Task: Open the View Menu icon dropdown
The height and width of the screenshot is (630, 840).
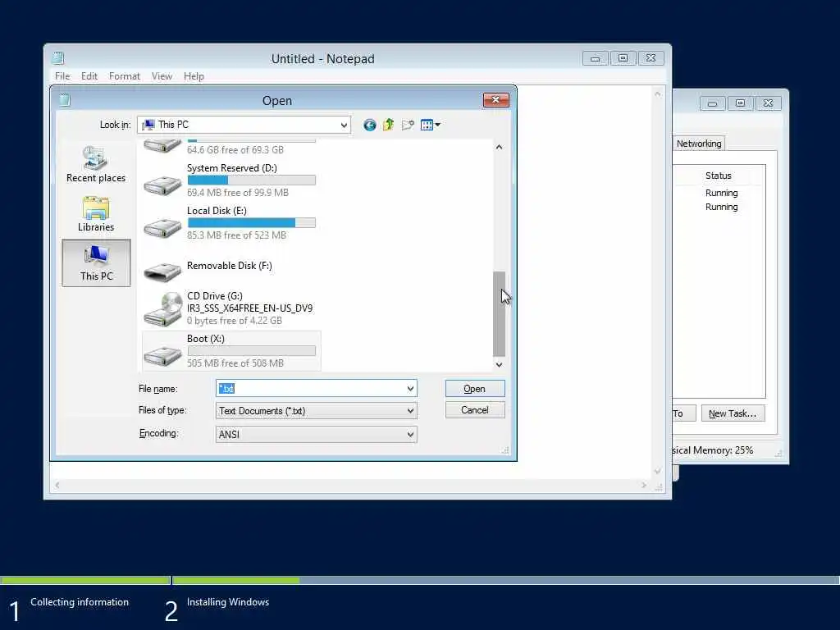Action: tap(430, 125)
